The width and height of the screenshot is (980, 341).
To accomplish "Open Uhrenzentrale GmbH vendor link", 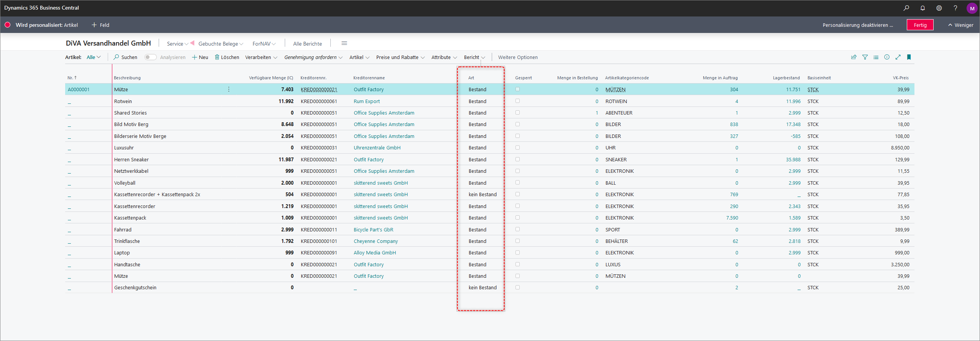I will pyautogui.click(x=377, y=148).
